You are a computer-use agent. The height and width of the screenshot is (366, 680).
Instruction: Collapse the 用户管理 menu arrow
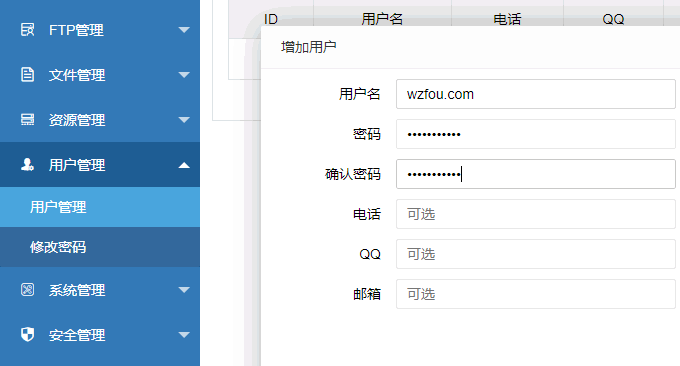(x=184, y=165)
